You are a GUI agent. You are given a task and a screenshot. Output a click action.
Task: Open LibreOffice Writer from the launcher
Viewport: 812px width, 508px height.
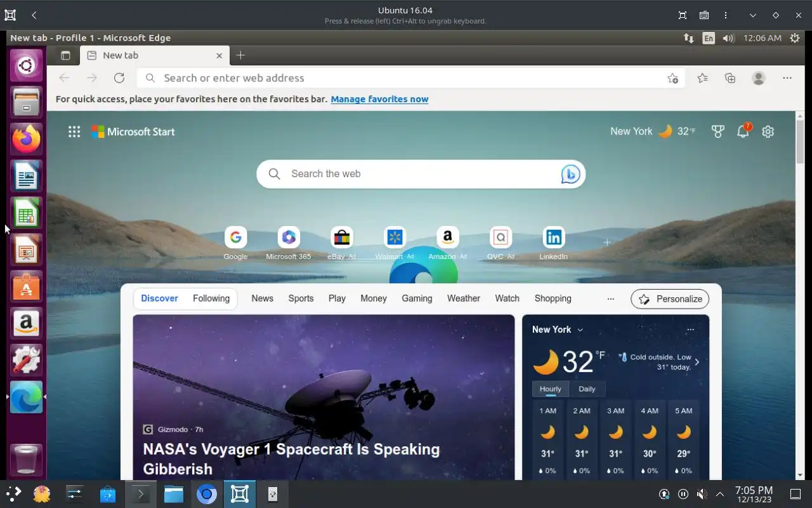point(26,176)
